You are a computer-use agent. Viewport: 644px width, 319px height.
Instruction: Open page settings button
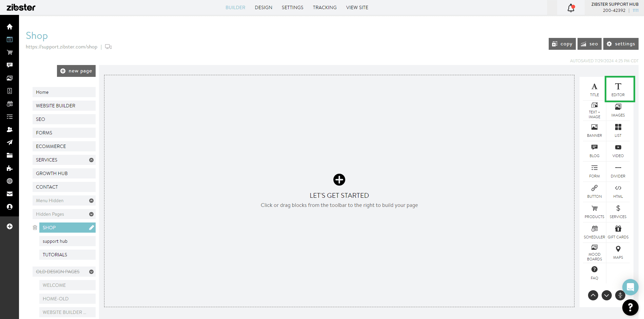click(x=621, y=44)
